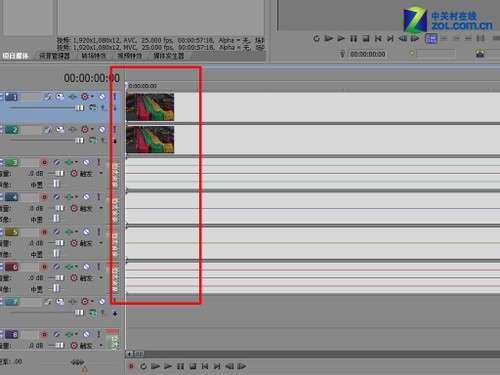Click timeline play from start button

pos(155,366)
